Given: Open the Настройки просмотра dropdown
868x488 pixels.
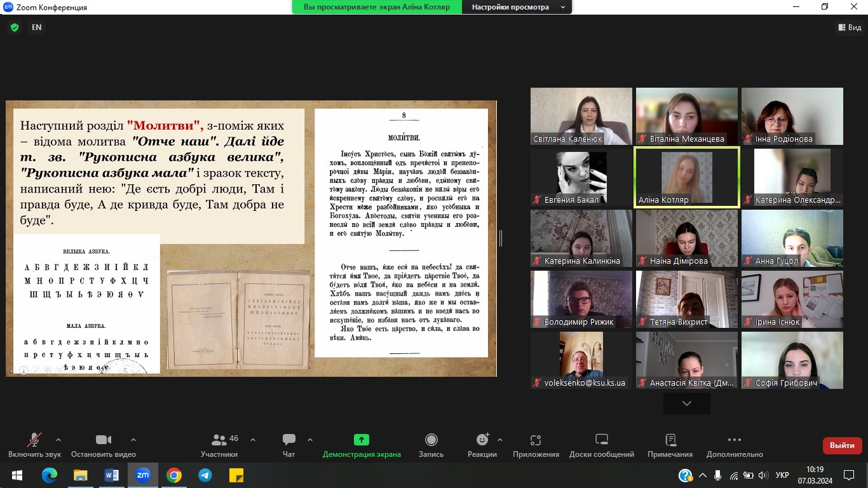Looking at the screenshot, I should [x=518, y=7].
